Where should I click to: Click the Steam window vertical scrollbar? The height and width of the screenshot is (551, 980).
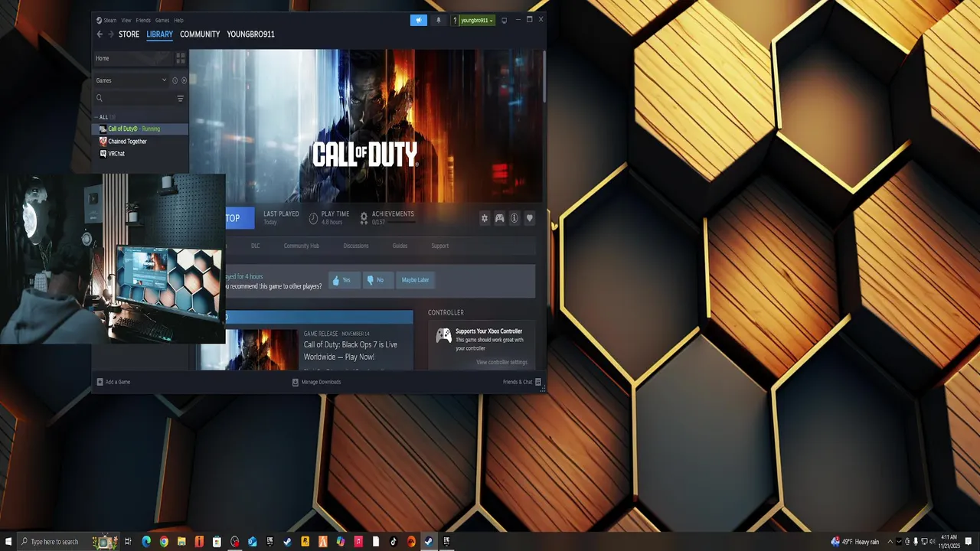coord(544,77)
